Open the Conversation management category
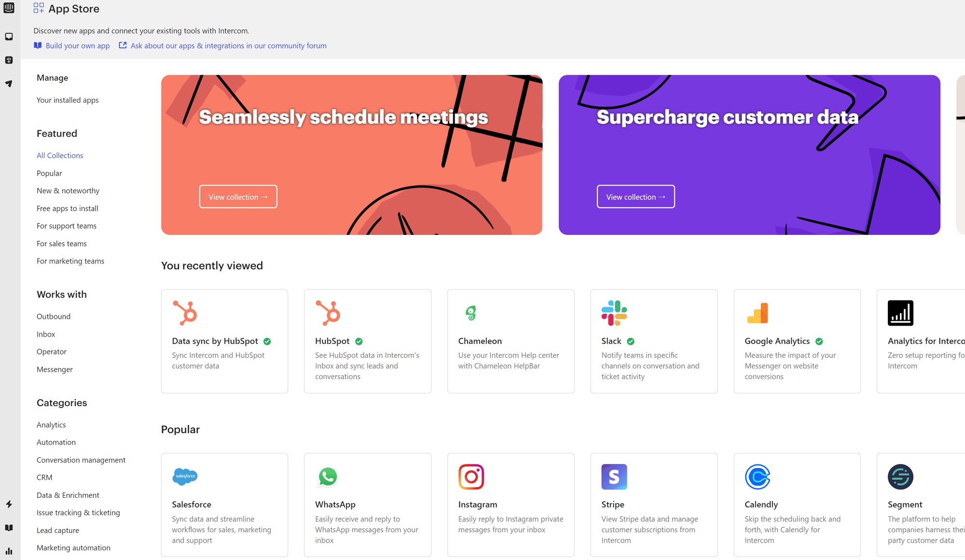The image size is (965, 560). click(81, 460)
